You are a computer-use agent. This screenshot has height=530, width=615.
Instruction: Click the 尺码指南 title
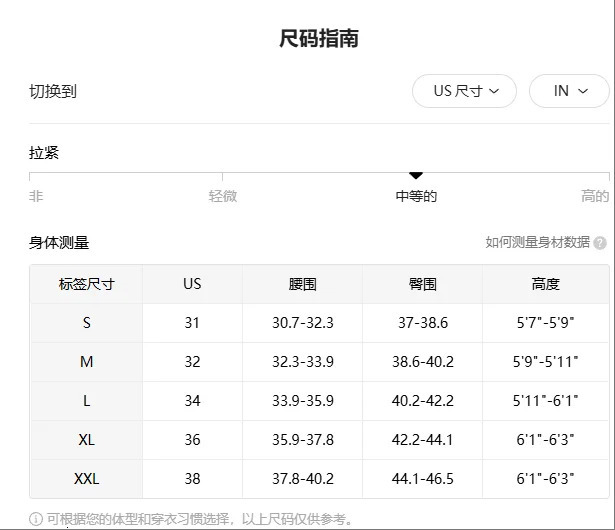[318, 39]
